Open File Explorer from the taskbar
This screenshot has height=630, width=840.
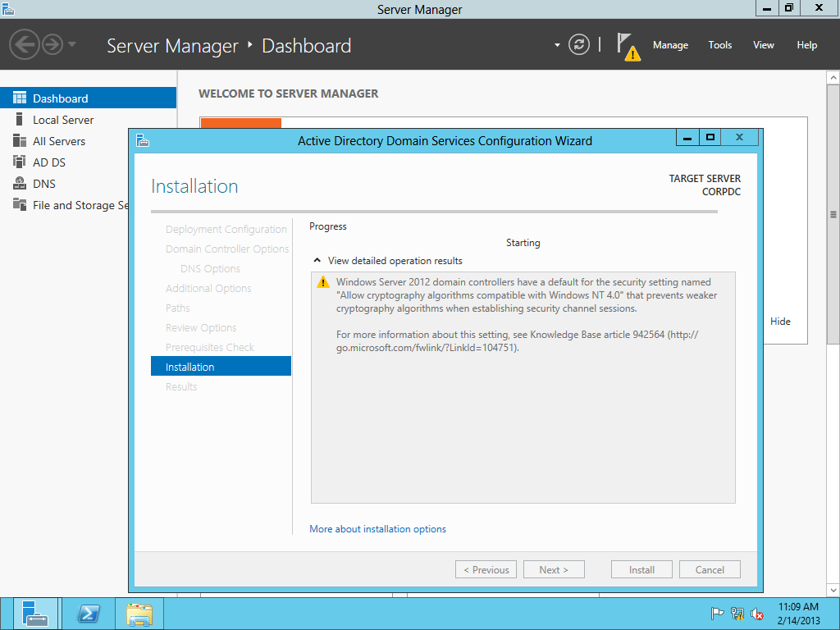tap(139, 614)
